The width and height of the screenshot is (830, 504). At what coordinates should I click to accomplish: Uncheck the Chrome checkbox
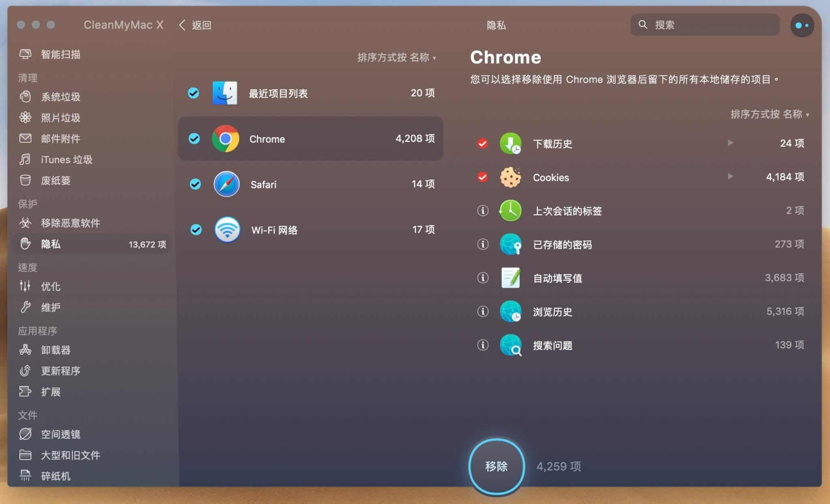194,139
